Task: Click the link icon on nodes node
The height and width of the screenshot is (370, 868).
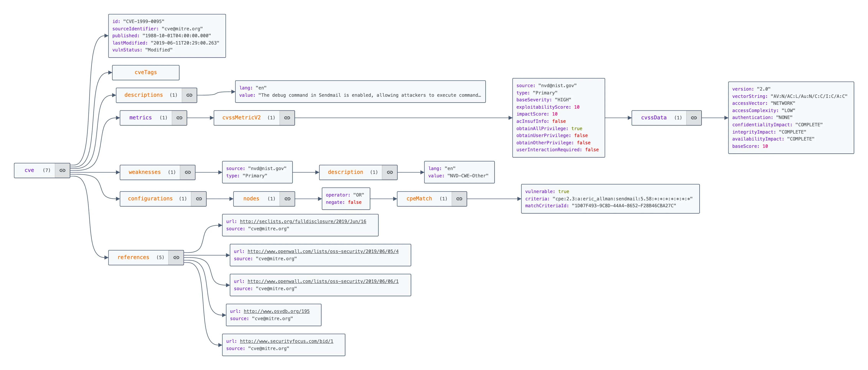Action: pos(287,199)
